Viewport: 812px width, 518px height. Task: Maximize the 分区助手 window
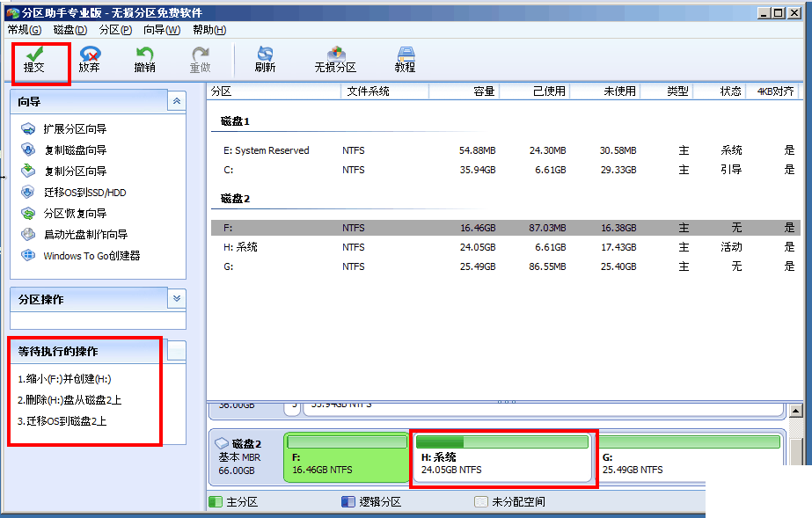[x=779, y=13]
